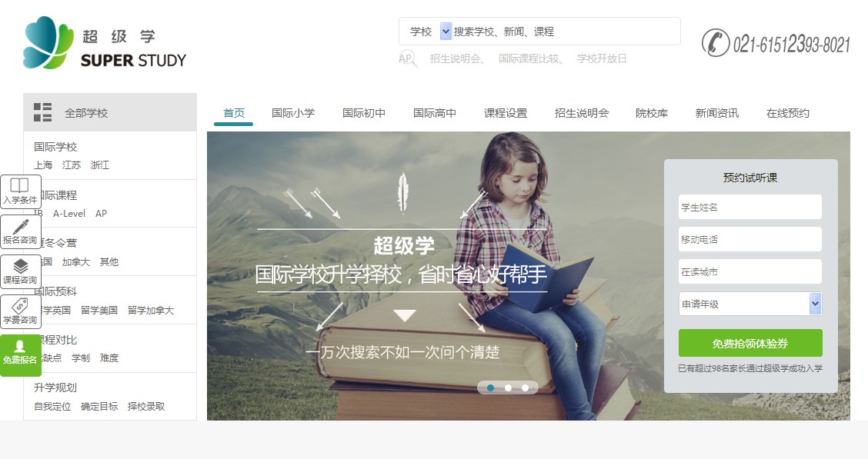Image resolution: width=868 pixels, height=459 pixels.
Task: Open the 国际高中 navigation tab
Action: tap(435, 113)
